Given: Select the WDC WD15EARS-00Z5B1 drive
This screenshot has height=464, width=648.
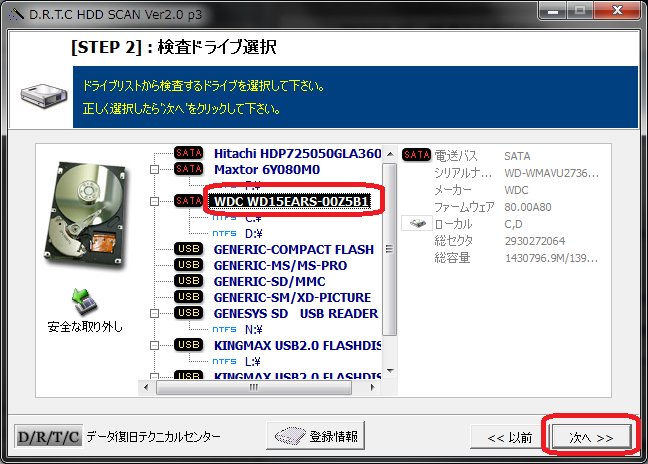Looking at the screenshot, I should click(x=291, y=201).
